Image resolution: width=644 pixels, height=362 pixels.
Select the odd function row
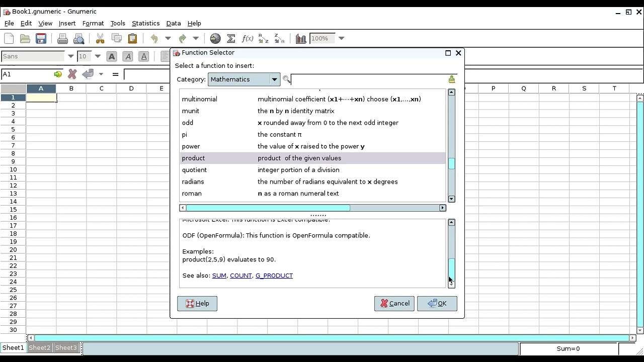click(312, 123)
